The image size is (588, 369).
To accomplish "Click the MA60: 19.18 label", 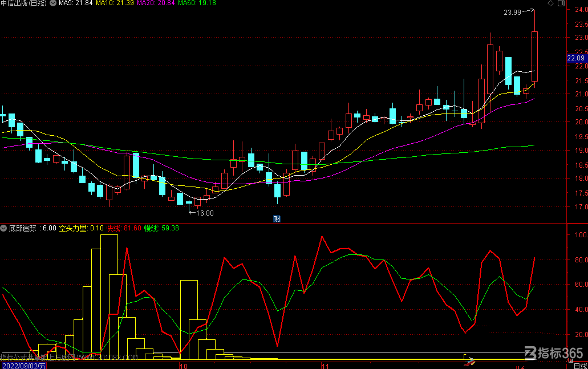I will point(197,3).
